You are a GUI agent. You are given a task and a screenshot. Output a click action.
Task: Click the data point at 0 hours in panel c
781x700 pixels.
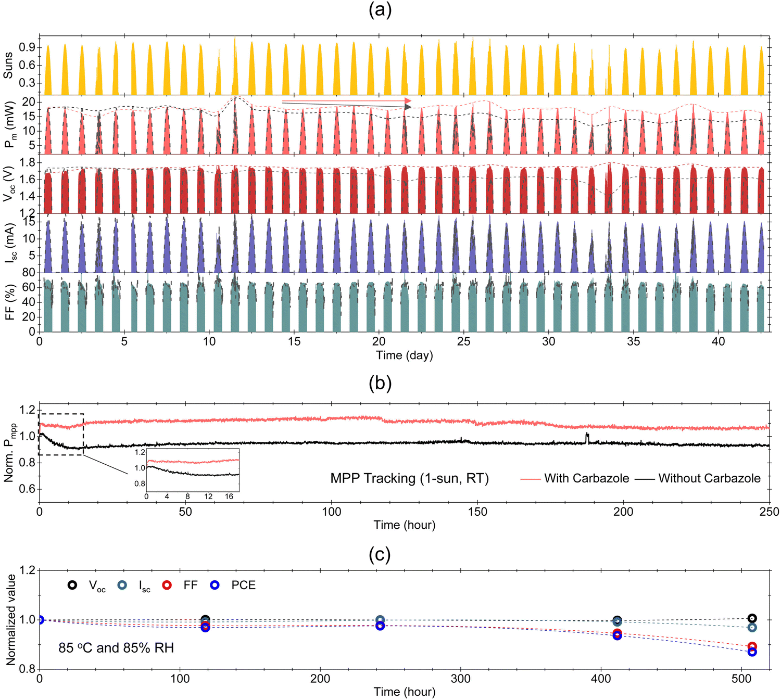tap(40, 619)
